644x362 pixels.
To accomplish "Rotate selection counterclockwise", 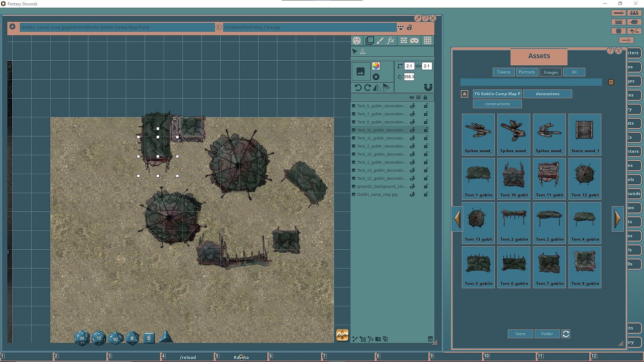I will 358,88.
